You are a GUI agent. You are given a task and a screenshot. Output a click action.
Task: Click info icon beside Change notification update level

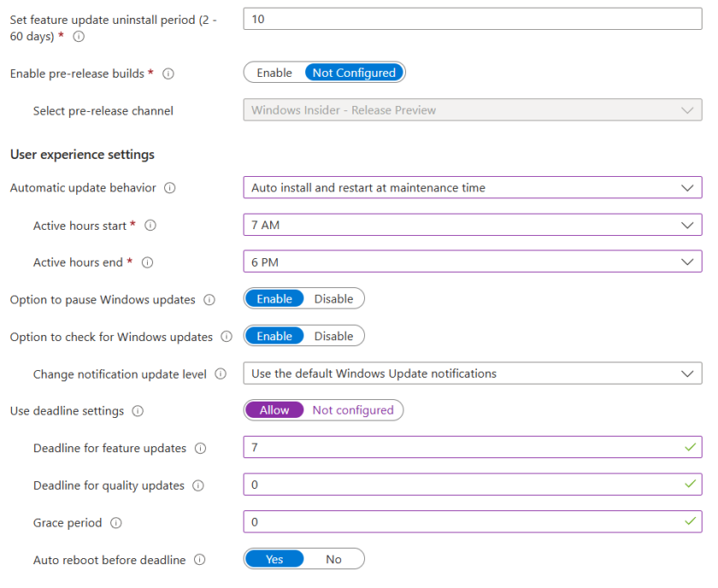[x=221, y=374]
